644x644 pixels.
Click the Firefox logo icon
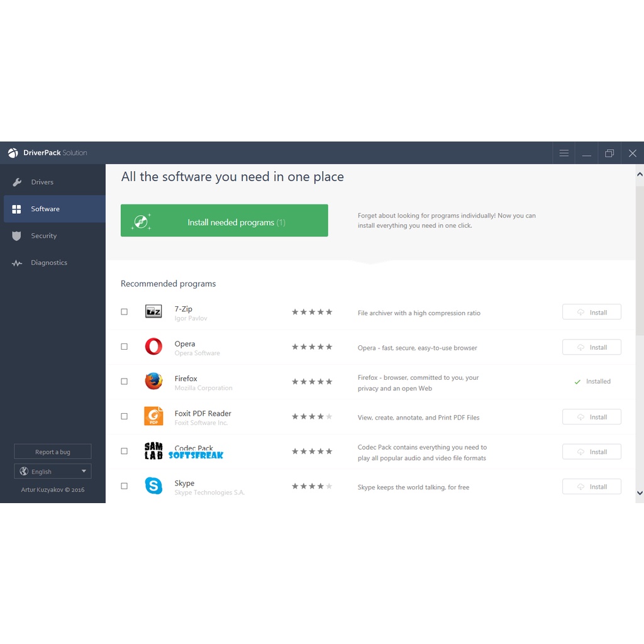(153, 381)
